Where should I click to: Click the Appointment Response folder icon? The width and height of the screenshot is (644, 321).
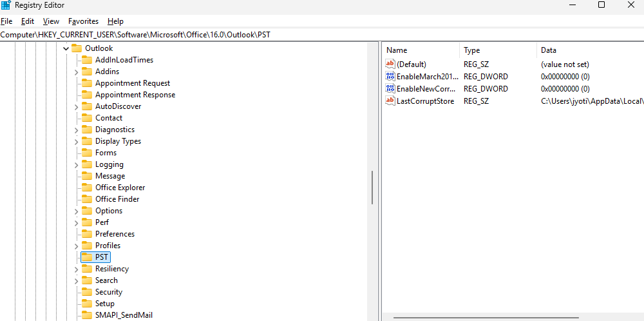[87, 95]
